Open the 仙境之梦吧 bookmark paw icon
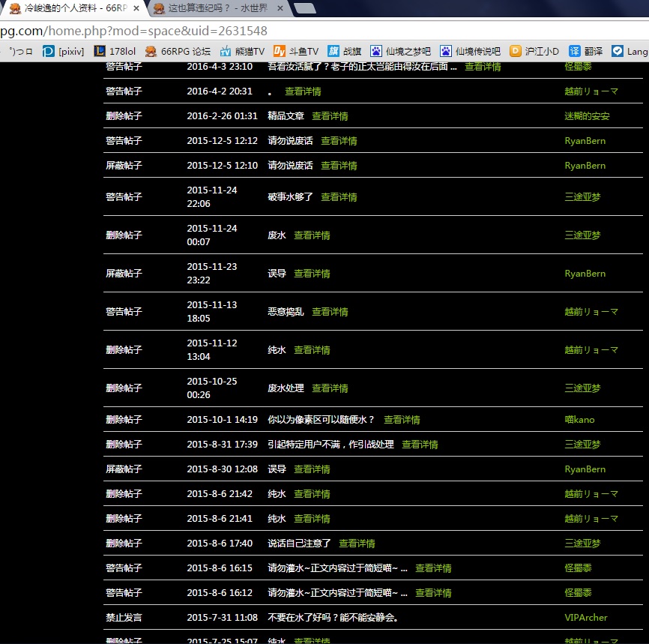649x644 pixels. pos(375,51)
